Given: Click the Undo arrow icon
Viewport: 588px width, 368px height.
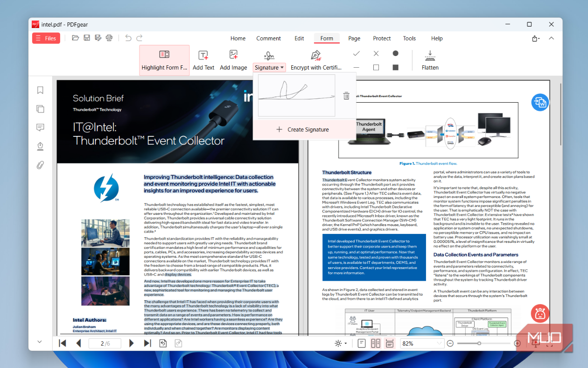Looking at the screenshot, I should [x=128, y=38].
